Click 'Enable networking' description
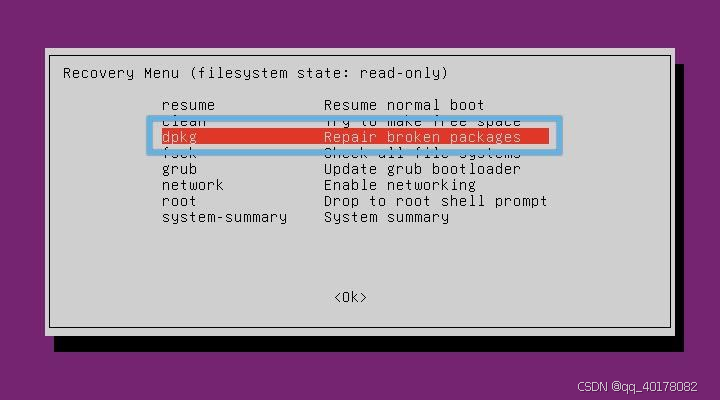This screenshot has width=720, height=400. [x=399, y=186]
